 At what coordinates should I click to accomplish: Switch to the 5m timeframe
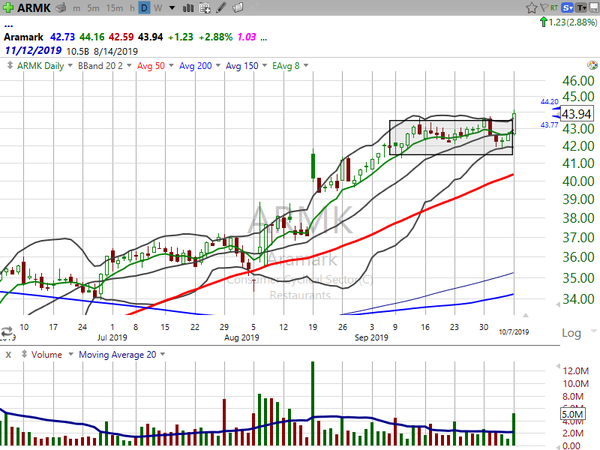92,7
